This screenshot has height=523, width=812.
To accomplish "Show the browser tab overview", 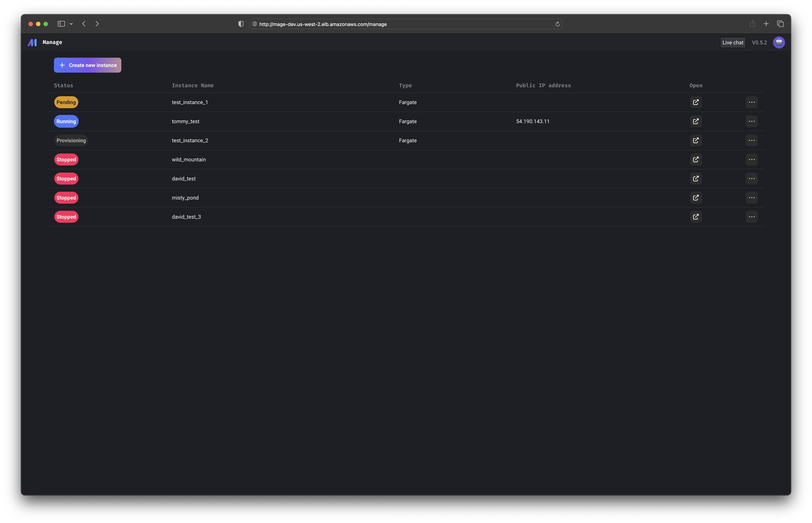I will pyautogui.click(x=780, y=24).
